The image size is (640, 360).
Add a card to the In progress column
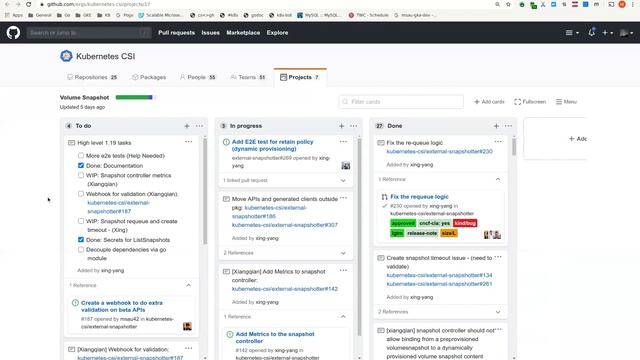(x=341, y=126)
